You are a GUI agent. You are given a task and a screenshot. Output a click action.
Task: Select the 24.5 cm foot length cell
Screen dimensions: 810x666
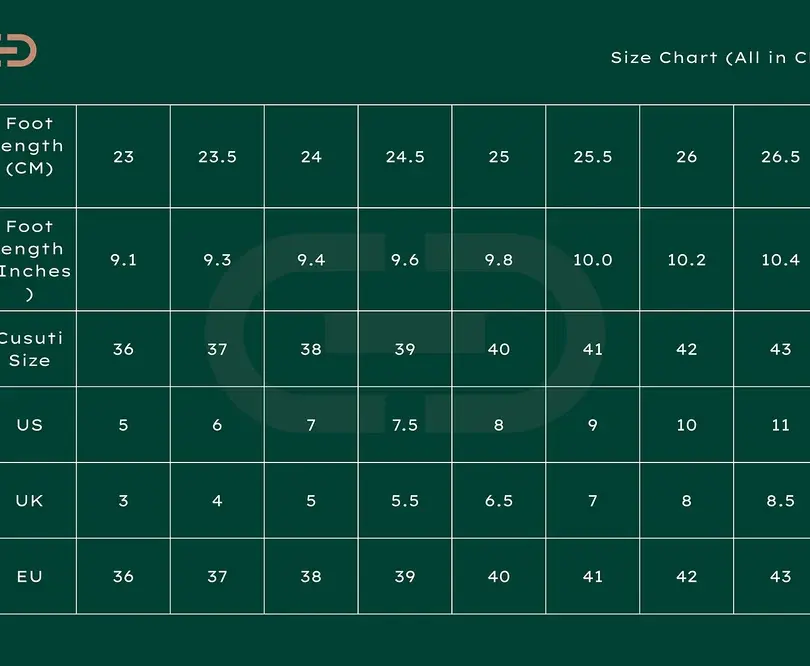405,157
